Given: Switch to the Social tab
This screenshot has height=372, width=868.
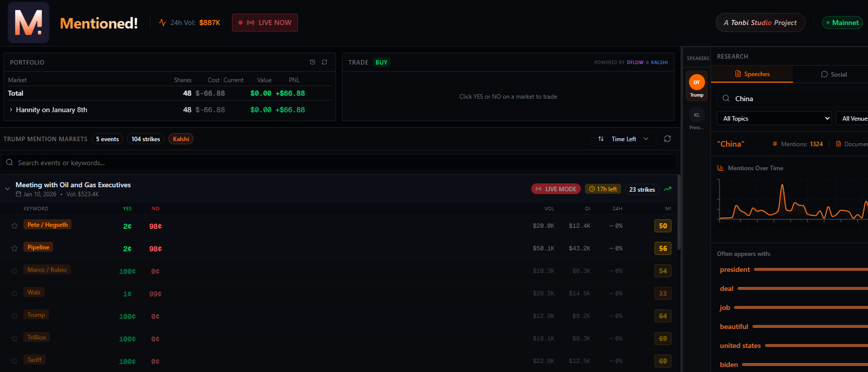Looking at the screenshot, I should (833, 74).
